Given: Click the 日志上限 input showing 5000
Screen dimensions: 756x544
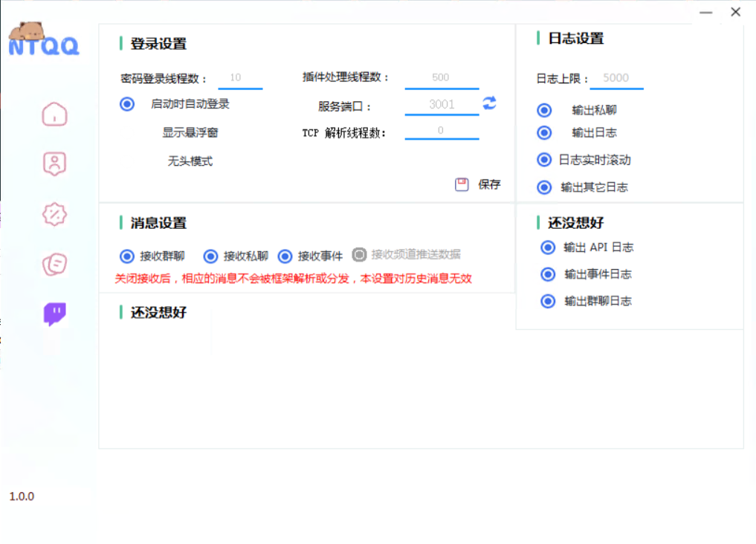Looking at the screenshot, I should coord(617,77).
